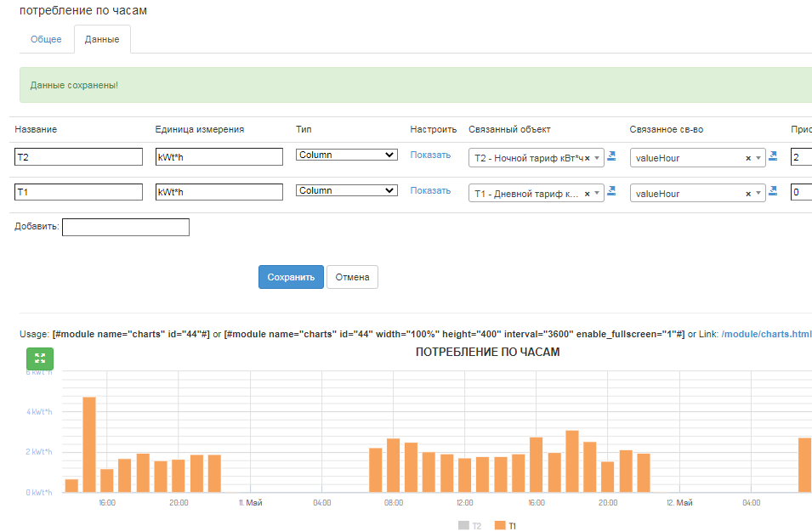
Task: Click link icon beside T2 valueHour property
Action: tap(773, 156)
